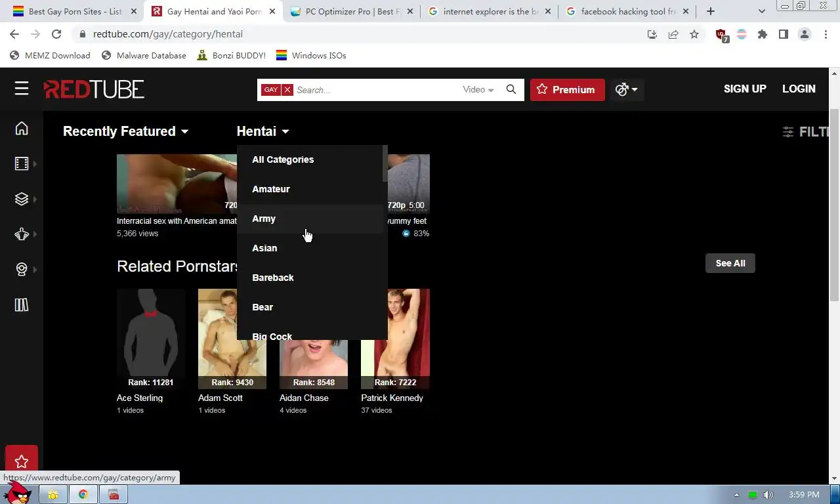Screen dimensions: 840x504
Task: Switch to the first Best Sites List tab
Action: [x=75, y=11]
